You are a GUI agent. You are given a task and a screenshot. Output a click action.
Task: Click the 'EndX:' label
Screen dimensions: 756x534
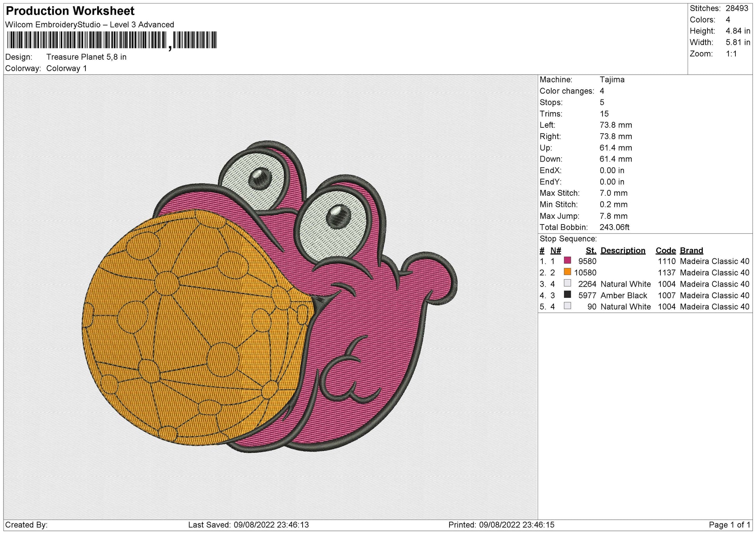tap(550, 170)
